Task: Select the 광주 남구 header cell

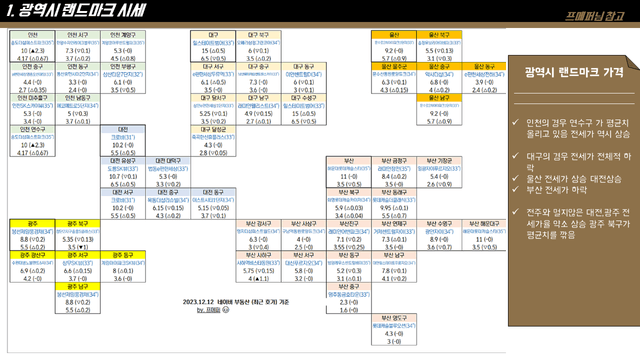Action: coord(78,287)
